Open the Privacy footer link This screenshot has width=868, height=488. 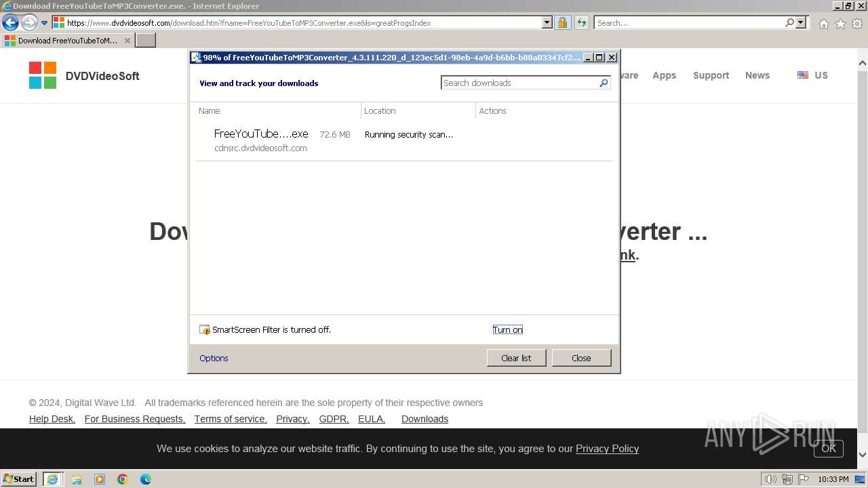click(x=293, y=419)
